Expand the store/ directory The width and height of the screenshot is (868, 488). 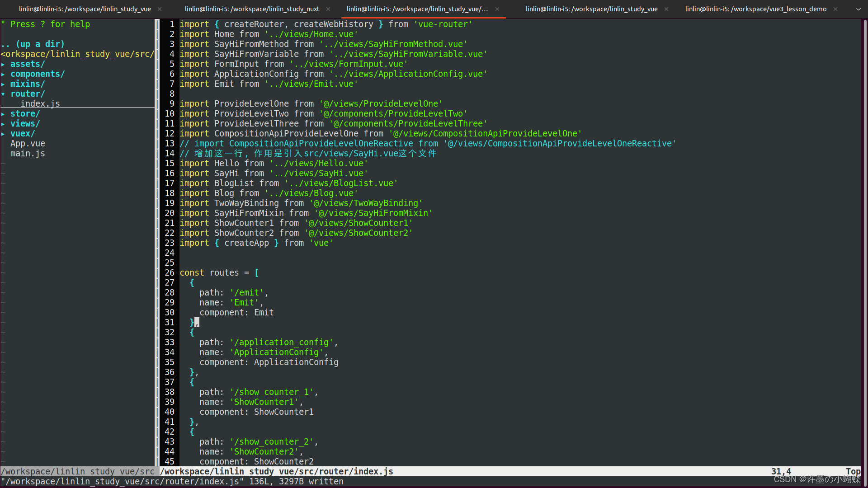[25, 114]
